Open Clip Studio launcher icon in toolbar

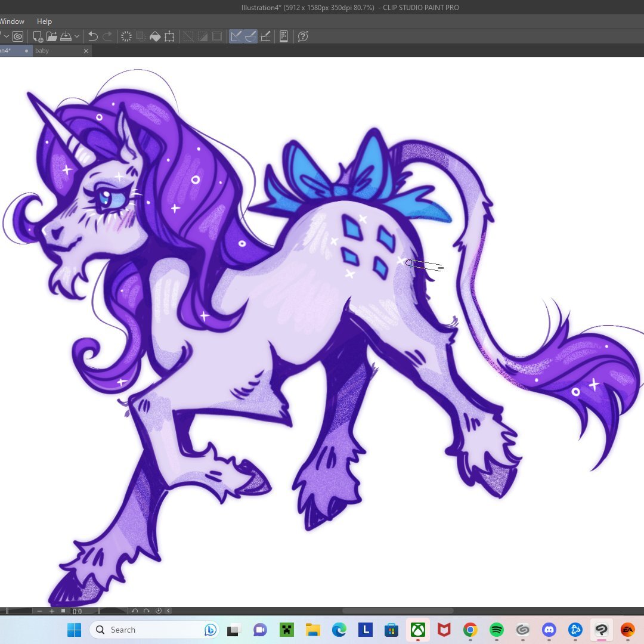tap(18, 36)
